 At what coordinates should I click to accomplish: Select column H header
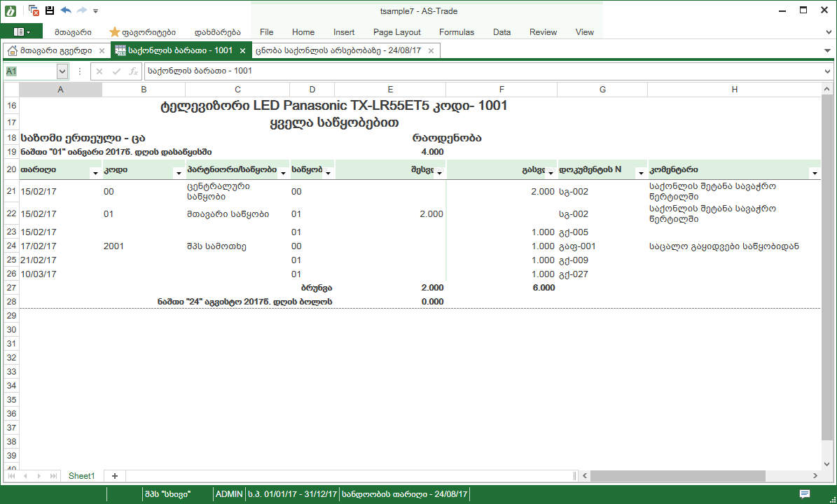coord(735,90)
